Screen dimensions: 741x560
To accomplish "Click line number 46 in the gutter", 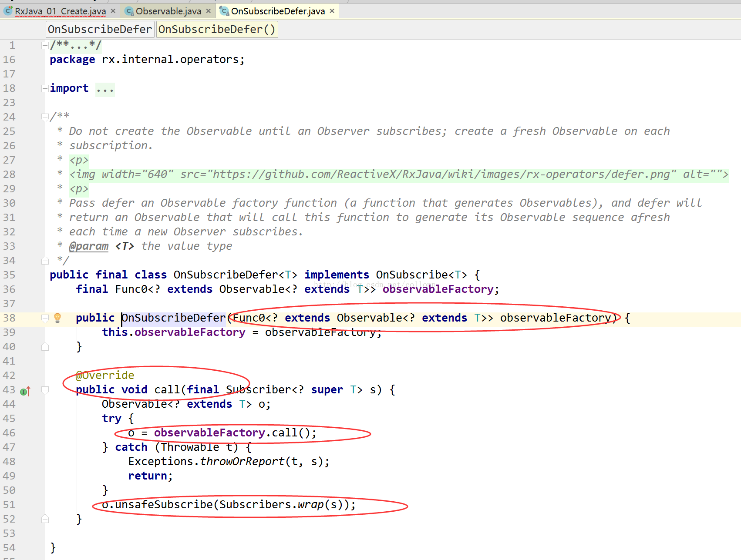I will coord(9,433).
